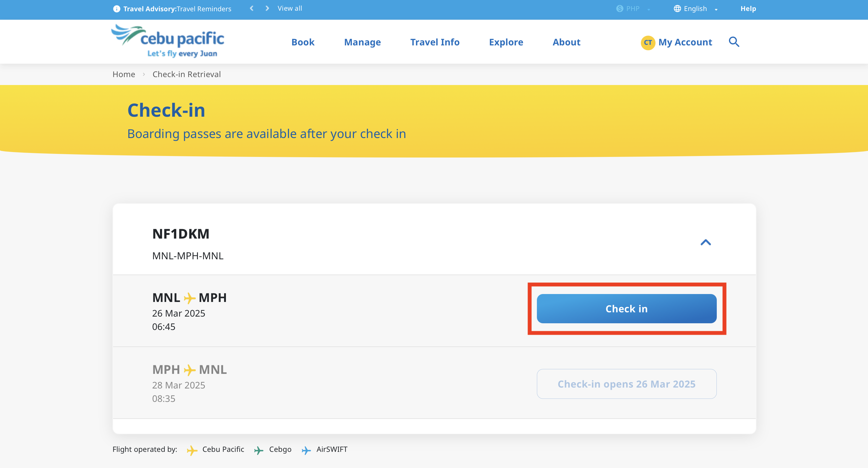The width and height of the screenshot is (868, 468).
Task: Open the Travel Info menu
Action: (435, 42)
